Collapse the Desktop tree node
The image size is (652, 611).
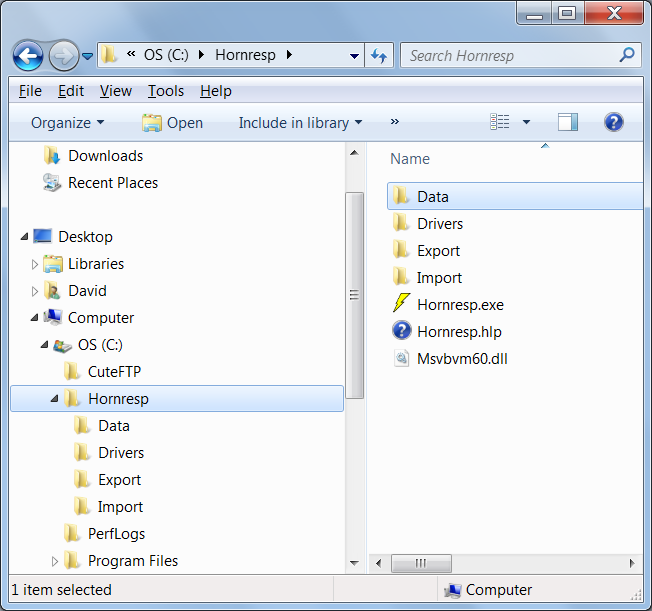pos(24,237)
